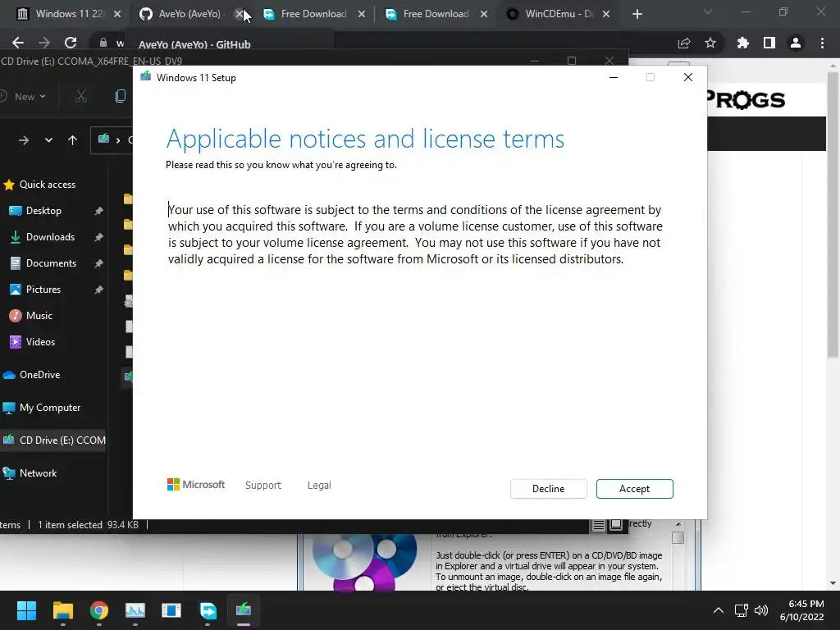Open the Support link in Setup
This screenshot has width=840, height=630.
click(263, 485)
